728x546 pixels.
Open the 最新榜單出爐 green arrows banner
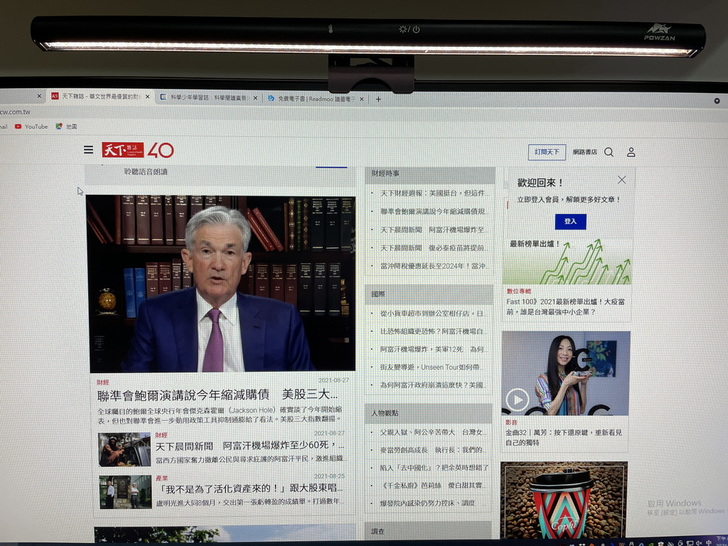(x=567, y=261)
